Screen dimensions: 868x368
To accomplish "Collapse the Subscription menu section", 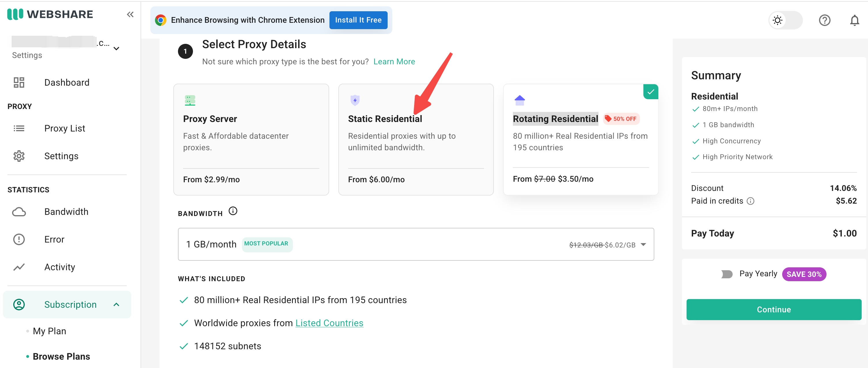I will pos(116,305).
